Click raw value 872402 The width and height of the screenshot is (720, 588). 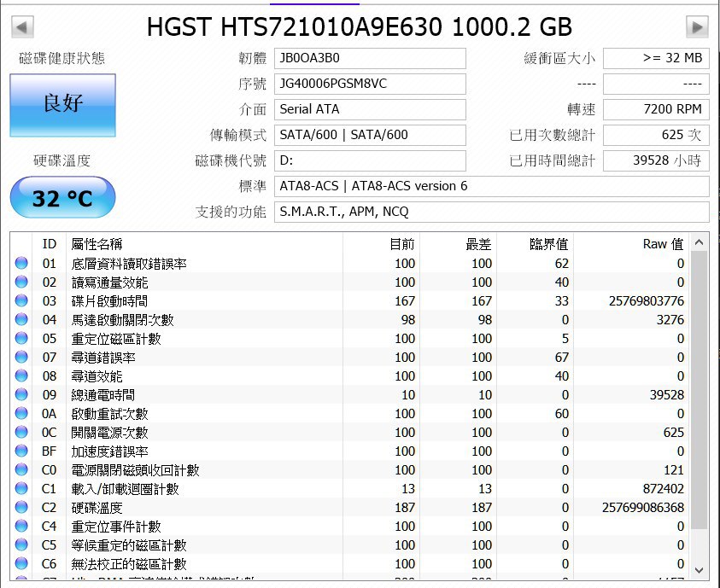663,489
